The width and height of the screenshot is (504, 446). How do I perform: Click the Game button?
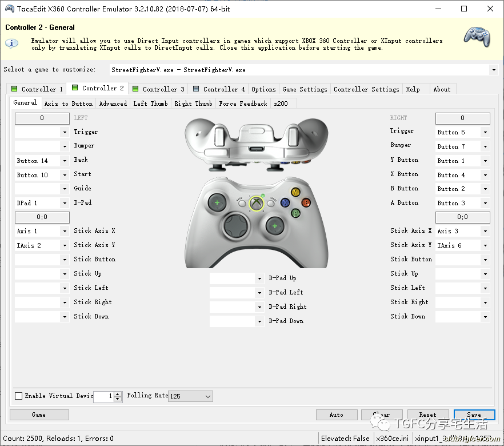[x=39, y=415]
